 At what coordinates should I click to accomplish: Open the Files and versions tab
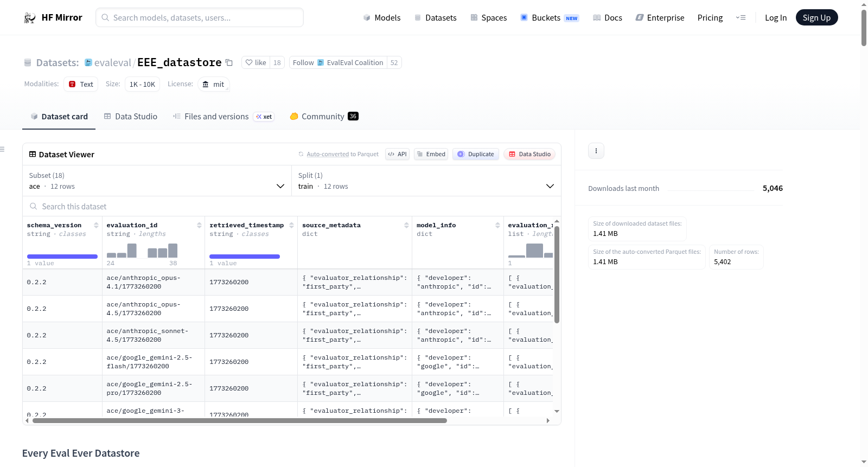pyautogui.click(x=224, y=116)
